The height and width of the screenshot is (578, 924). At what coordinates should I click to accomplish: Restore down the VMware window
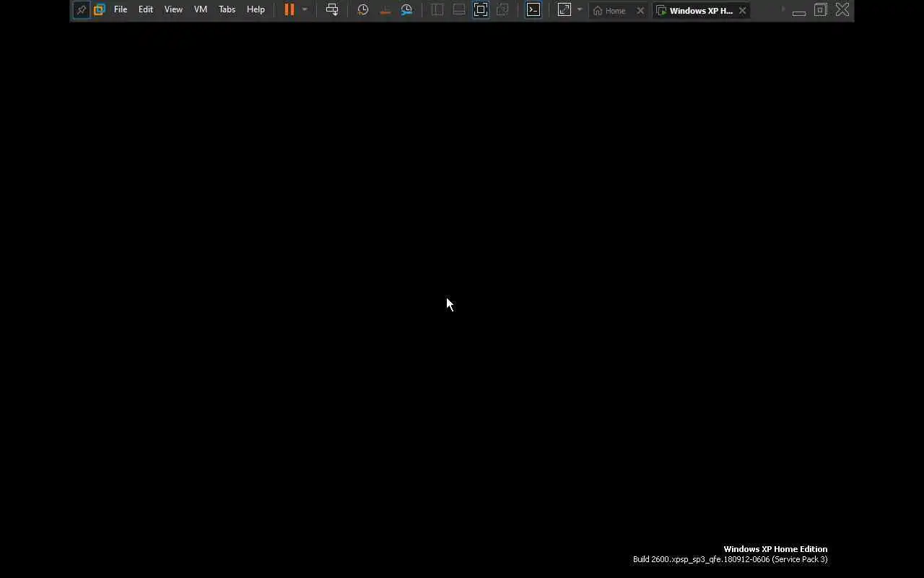[821, 10]
